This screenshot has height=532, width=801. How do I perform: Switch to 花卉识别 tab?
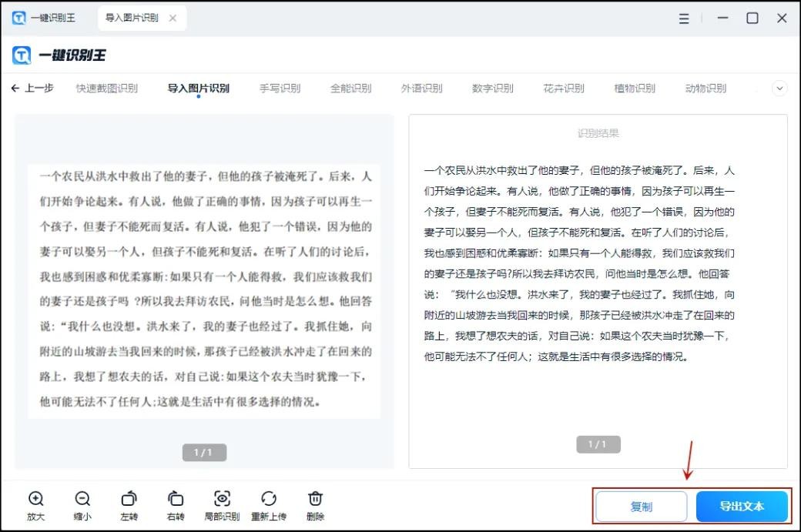click(563, 89)
